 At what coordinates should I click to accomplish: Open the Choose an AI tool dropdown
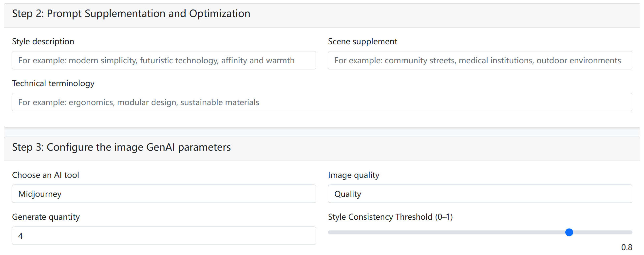coord(164,194)
